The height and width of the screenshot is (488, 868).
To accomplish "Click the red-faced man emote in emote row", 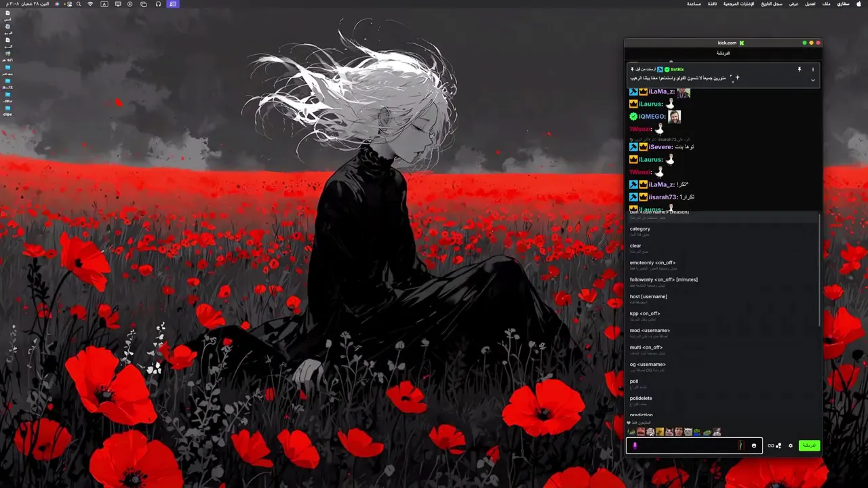I will click(x=641, y=432).
